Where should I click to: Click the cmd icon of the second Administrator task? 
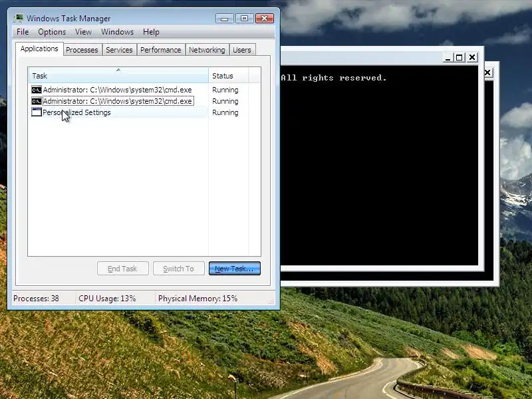(37, 101)
